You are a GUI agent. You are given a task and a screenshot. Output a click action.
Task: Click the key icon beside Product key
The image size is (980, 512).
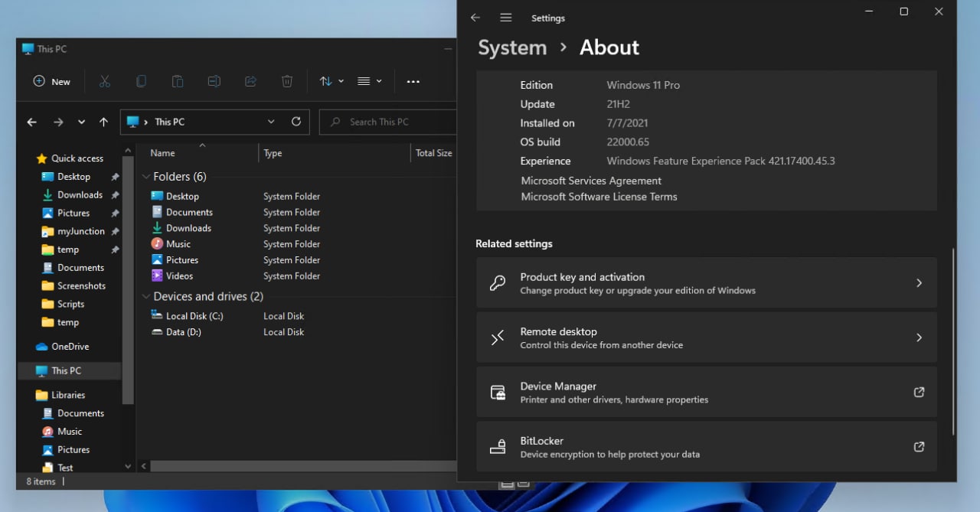coord(498,283)
